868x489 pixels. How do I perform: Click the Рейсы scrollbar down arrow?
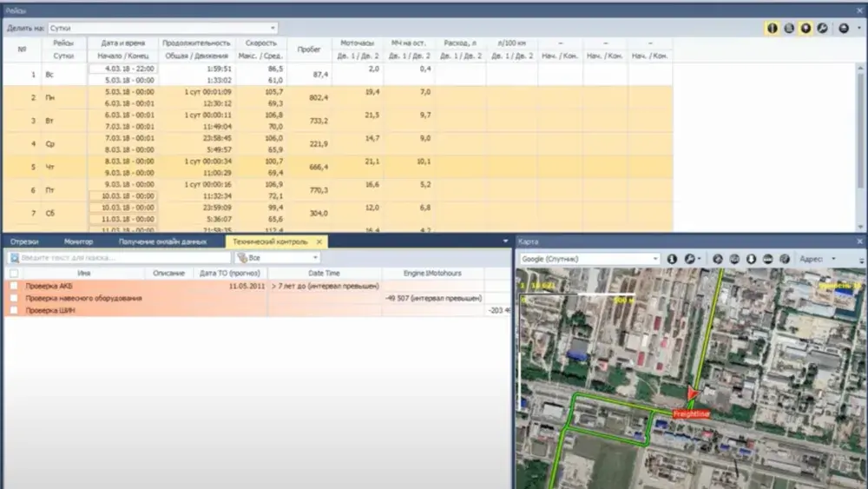[860, 227]
